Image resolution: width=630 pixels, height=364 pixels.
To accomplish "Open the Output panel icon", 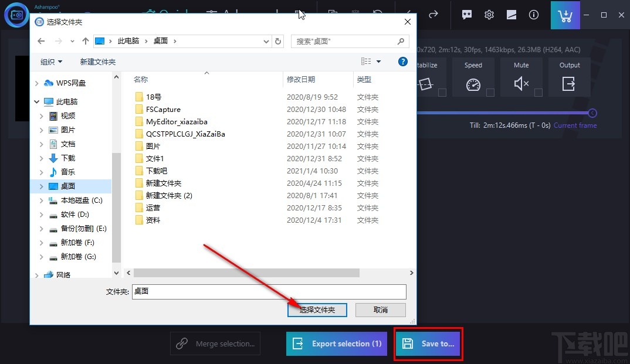I will 568,84.
